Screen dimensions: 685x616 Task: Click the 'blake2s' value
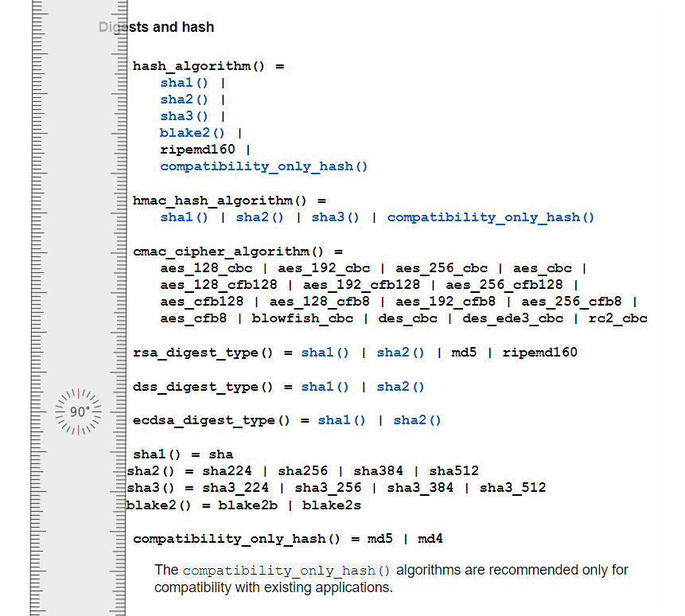pos(332,505)
